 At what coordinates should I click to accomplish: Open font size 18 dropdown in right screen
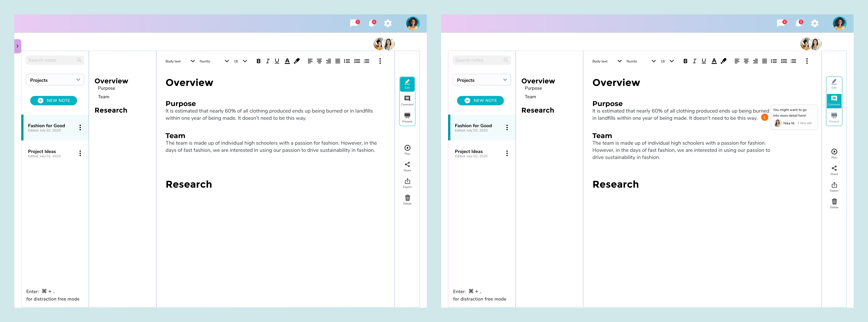coord(667,61)
